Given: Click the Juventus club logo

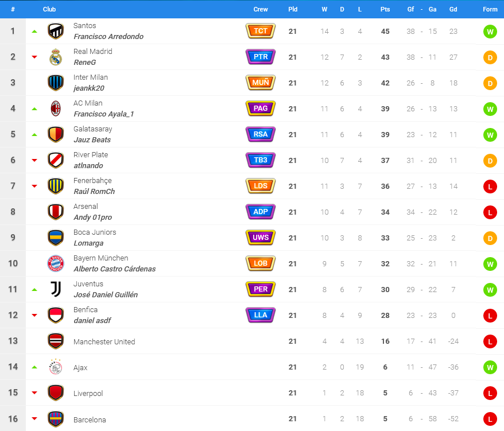Looking at the screenshot, I should click(56, 289).
